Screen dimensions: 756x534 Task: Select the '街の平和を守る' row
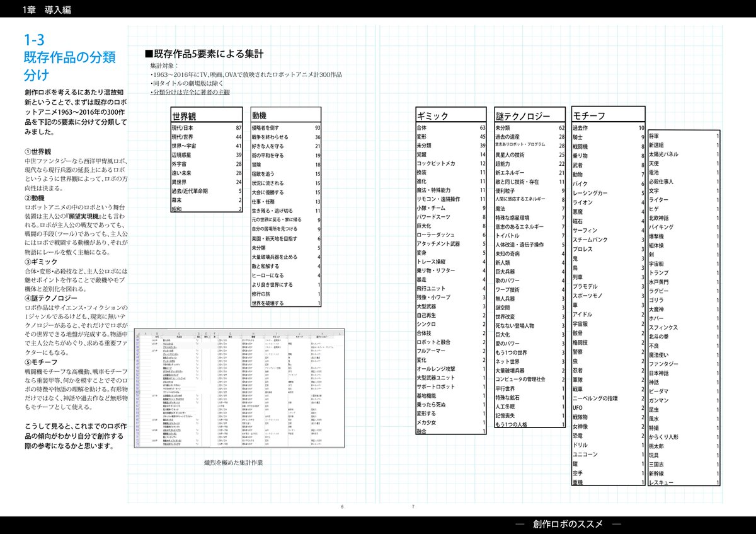[x=286, y=155]
